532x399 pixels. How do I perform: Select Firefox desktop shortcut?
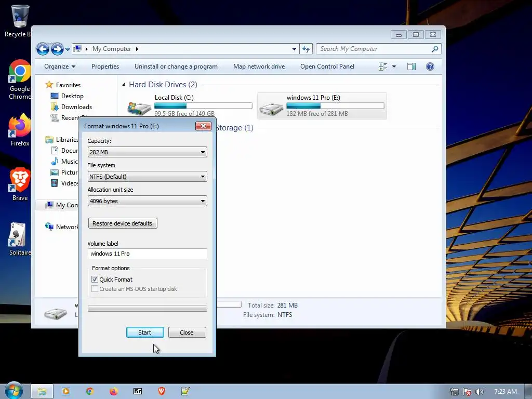click(20, 130)
